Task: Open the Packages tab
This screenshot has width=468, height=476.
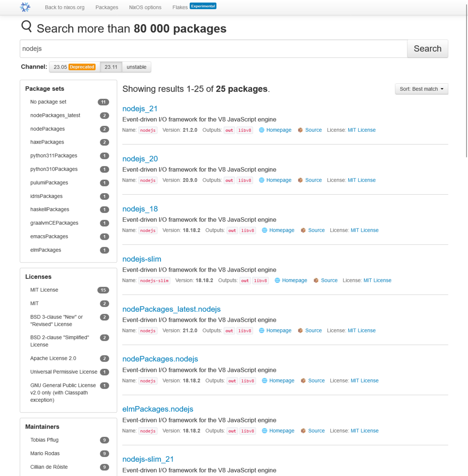Action: pos(107,7)
